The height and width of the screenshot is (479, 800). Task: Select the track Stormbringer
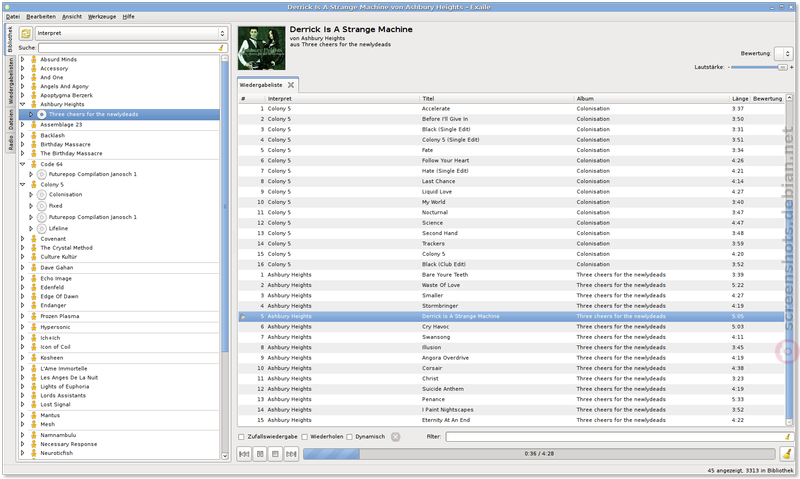point(440,306)
